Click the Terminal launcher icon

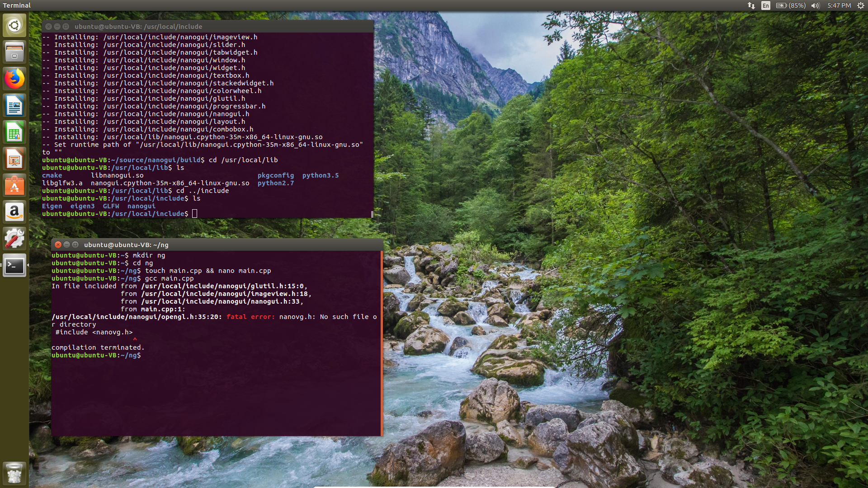pos(14,265)
